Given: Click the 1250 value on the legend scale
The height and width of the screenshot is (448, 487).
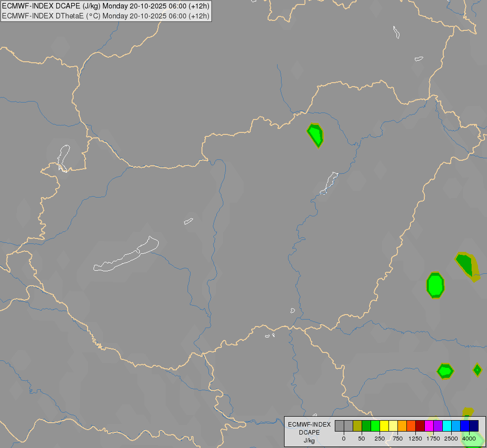Looking at the screenshot, I should pyautogui.click(x=415, y=439).
